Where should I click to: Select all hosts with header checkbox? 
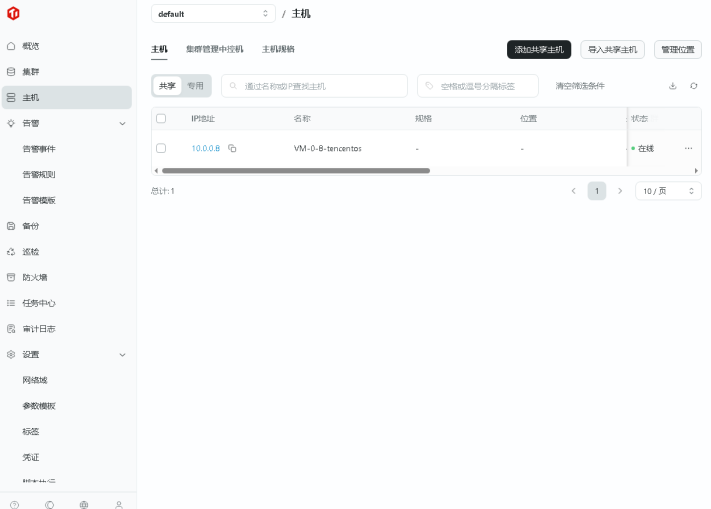click(161, 119)
